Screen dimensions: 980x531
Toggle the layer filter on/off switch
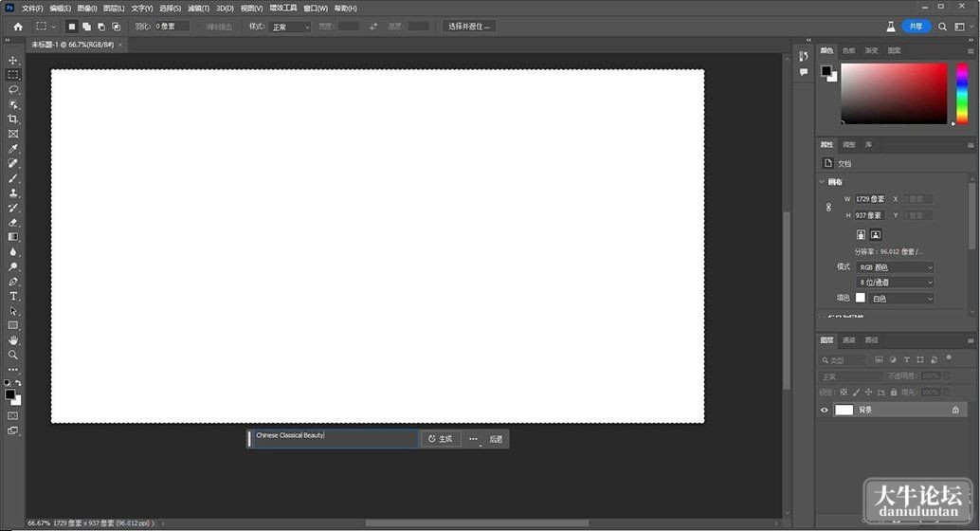point(949,358)
